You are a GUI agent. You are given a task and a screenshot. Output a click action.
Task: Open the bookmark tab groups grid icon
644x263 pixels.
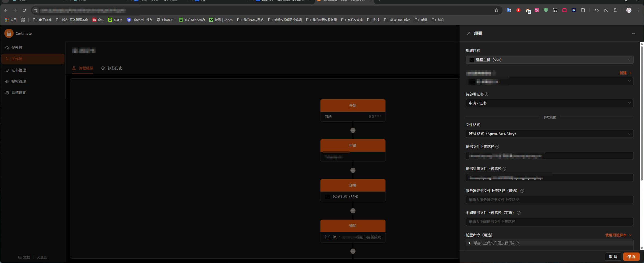(23, 20)
